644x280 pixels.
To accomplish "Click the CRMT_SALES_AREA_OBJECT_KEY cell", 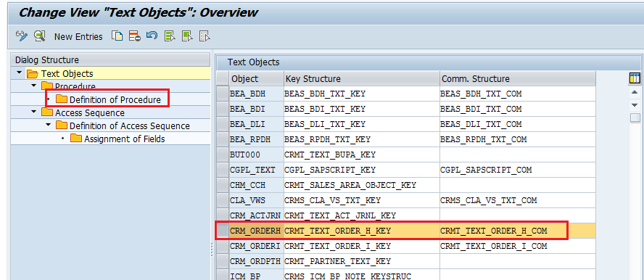I will click(x=361, y=185).
